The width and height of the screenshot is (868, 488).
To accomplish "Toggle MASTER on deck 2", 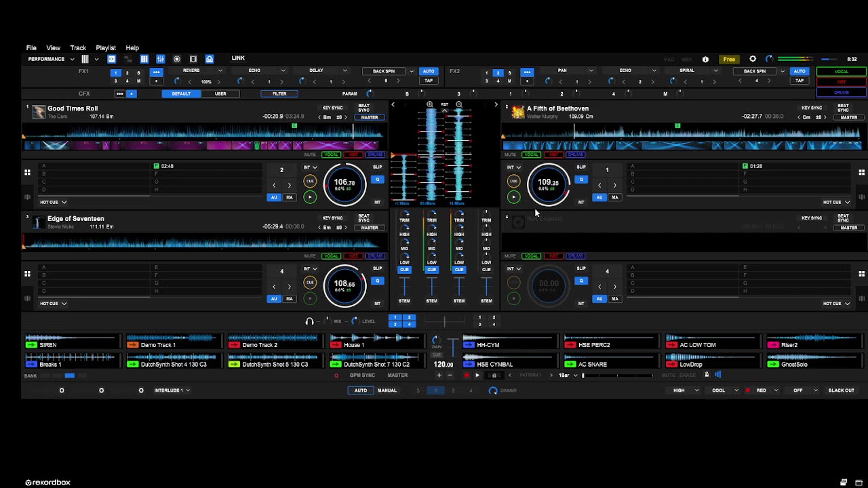I will (849, 117).
